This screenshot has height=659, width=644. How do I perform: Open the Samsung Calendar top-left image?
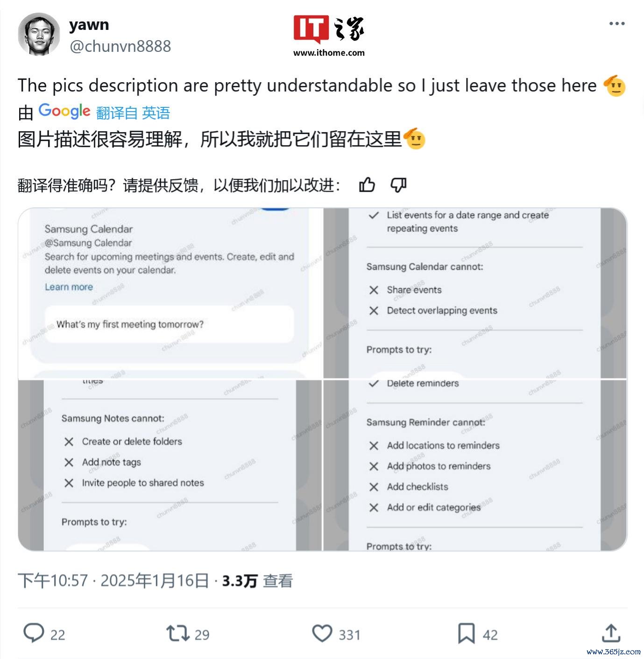(170, 293)
